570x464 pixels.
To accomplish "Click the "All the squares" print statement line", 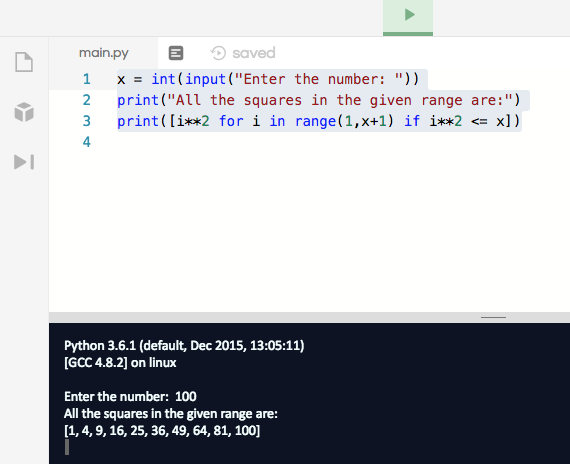I will [319, 100].
